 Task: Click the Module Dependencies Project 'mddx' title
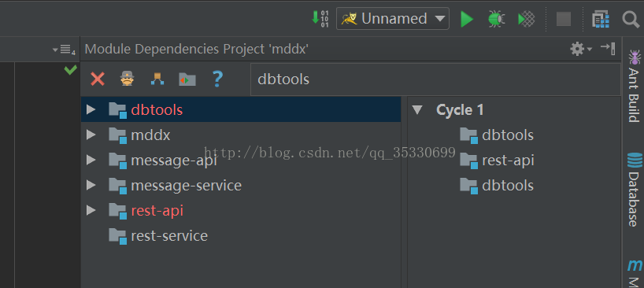click(196, 50)
